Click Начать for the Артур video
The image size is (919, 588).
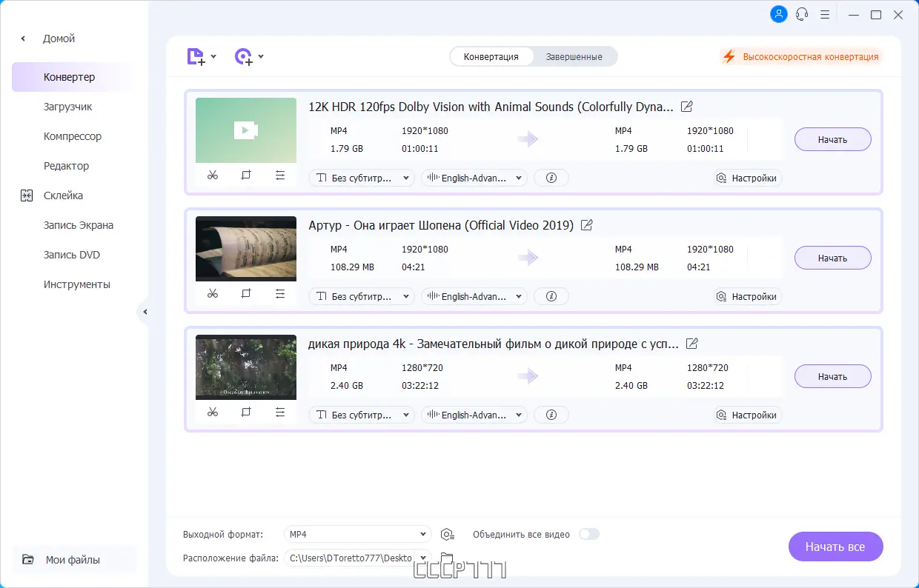[x=833, y=258]
